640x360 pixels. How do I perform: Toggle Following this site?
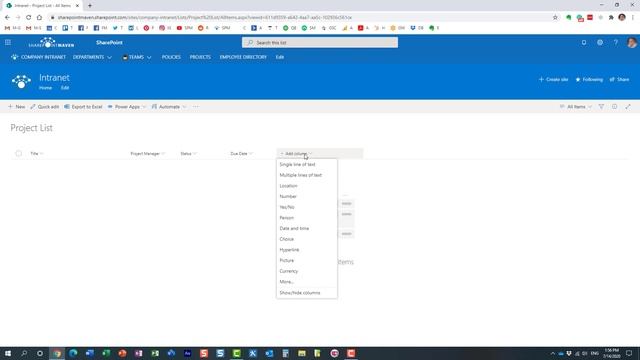click(x=589, y=80)
